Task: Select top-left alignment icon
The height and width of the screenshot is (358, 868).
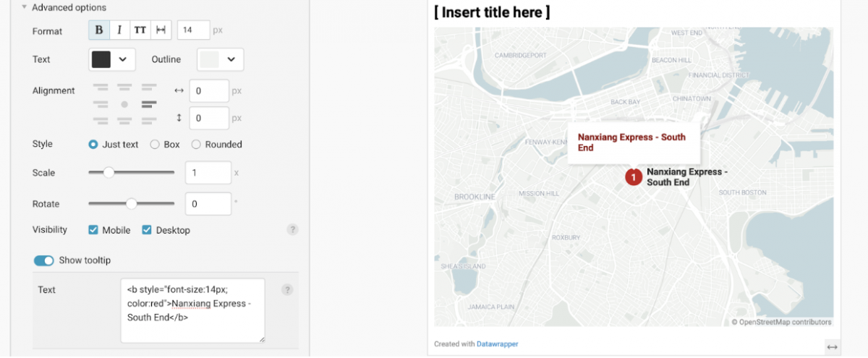Action: pos(101,88)
